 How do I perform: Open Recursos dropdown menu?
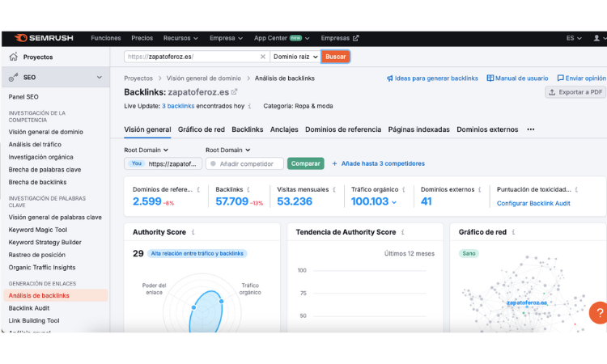point(180,38)
